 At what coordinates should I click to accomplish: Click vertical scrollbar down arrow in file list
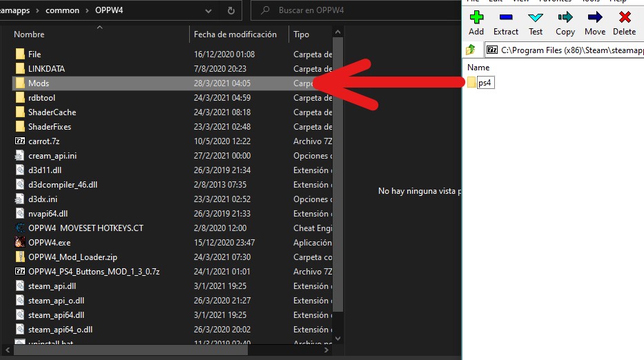(338, 339)
